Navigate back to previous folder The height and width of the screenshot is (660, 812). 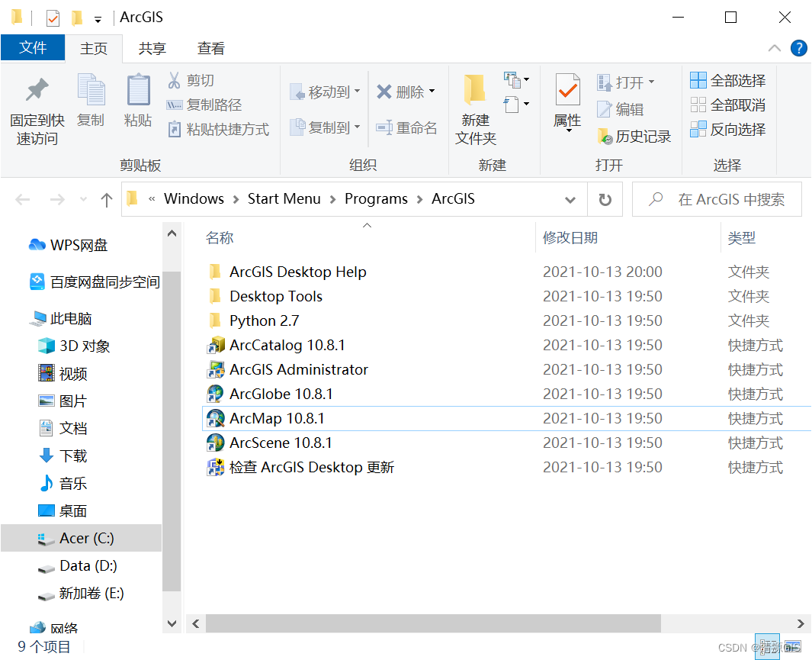pos(23,199)
